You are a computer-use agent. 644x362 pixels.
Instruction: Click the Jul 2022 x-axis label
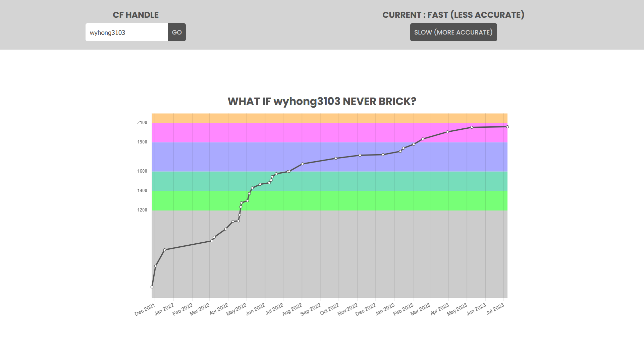[x=274, y=309]
